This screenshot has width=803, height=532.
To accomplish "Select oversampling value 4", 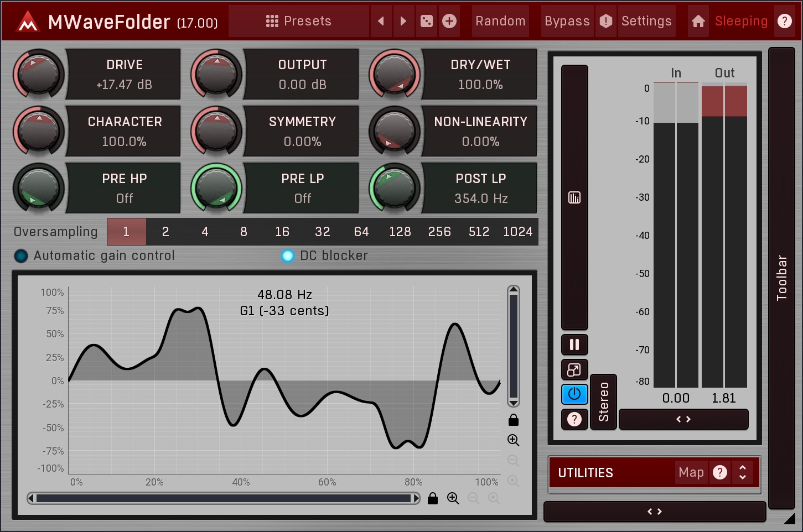I will 205,232.
